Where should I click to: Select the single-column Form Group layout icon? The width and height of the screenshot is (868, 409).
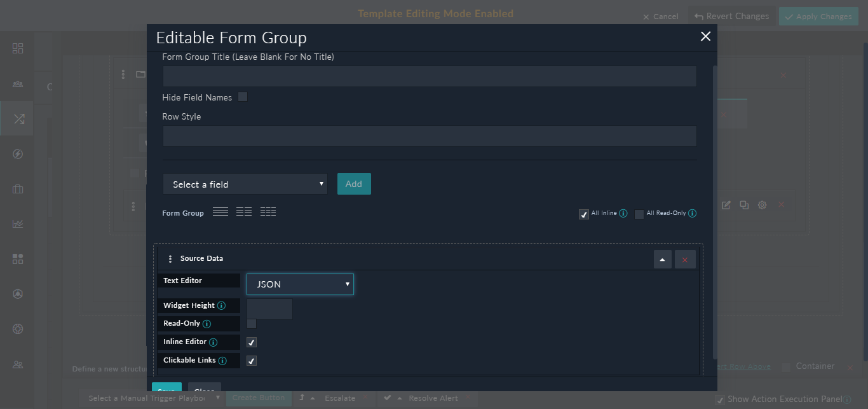(220, 211)
